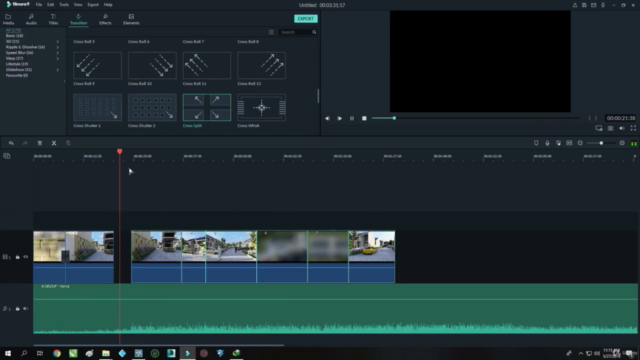Open the View menu
640x360 pixels.
[78, 5]
